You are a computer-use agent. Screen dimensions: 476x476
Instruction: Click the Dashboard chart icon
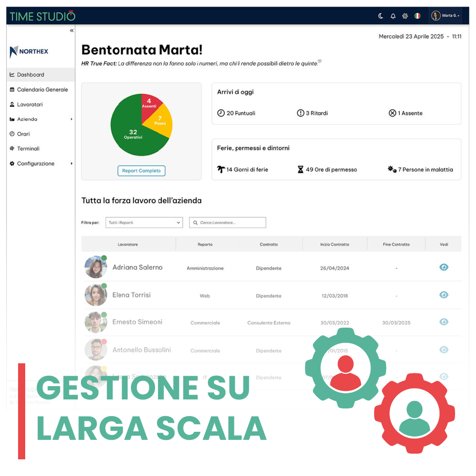(11, 74)
